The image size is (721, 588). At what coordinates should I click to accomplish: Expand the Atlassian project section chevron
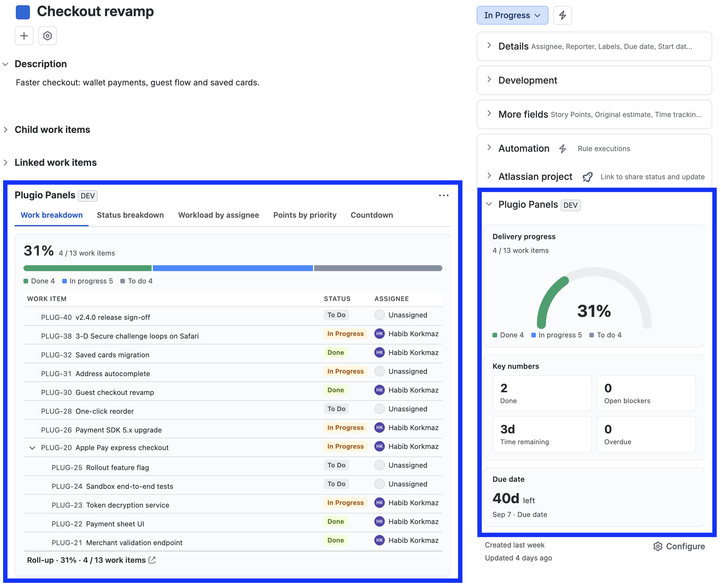(x=489, y=175)
